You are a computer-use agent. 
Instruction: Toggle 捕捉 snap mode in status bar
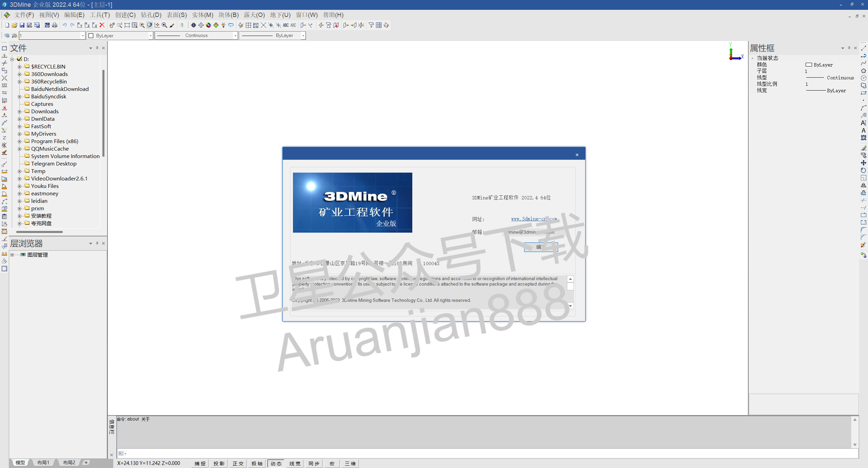[x=200, y=464]
